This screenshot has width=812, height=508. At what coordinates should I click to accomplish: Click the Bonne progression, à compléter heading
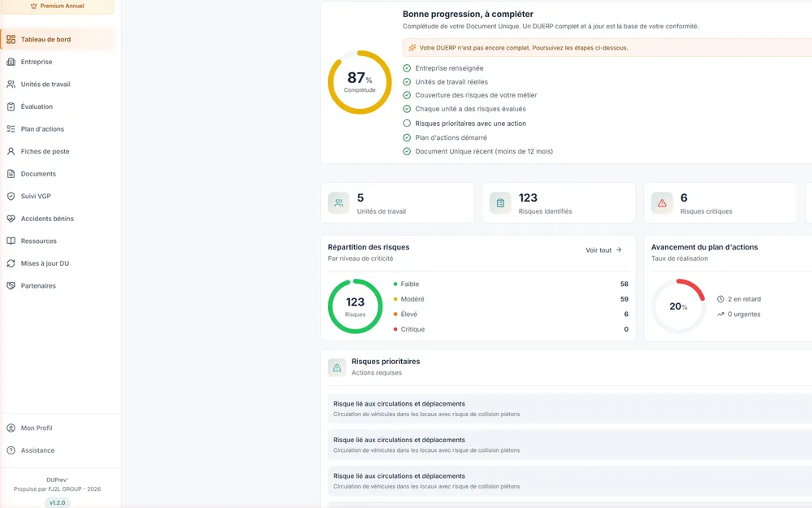point(468,14)
